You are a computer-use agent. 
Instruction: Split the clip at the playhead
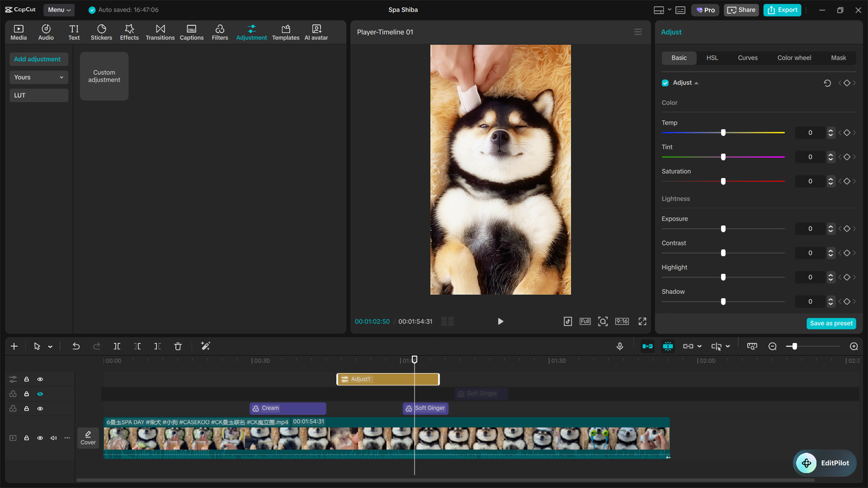pyautogui.click(x=117, y=346)
